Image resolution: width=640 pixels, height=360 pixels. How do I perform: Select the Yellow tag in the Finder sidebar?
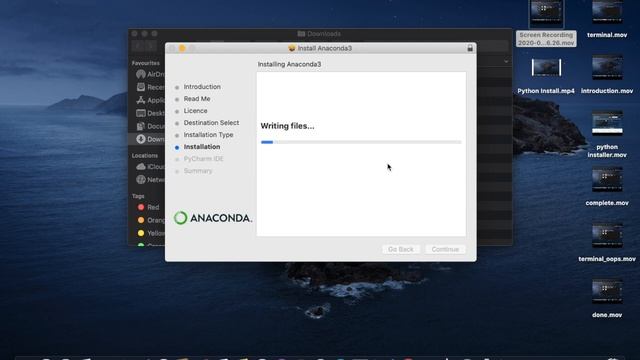[x=151, y=233]
